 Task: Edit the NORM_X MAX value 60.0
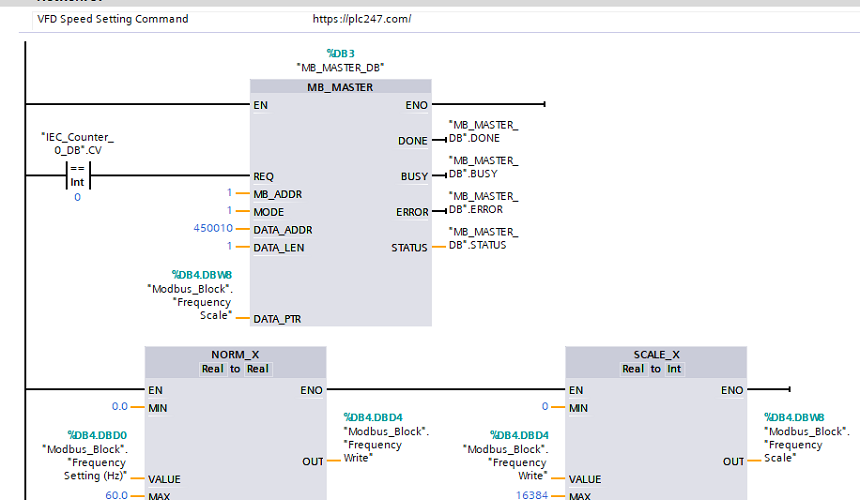click(x=116, y=495)
